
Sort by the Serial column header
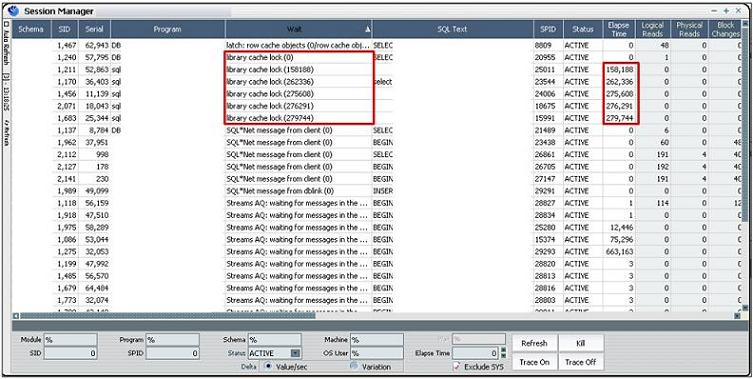point(94,29)
